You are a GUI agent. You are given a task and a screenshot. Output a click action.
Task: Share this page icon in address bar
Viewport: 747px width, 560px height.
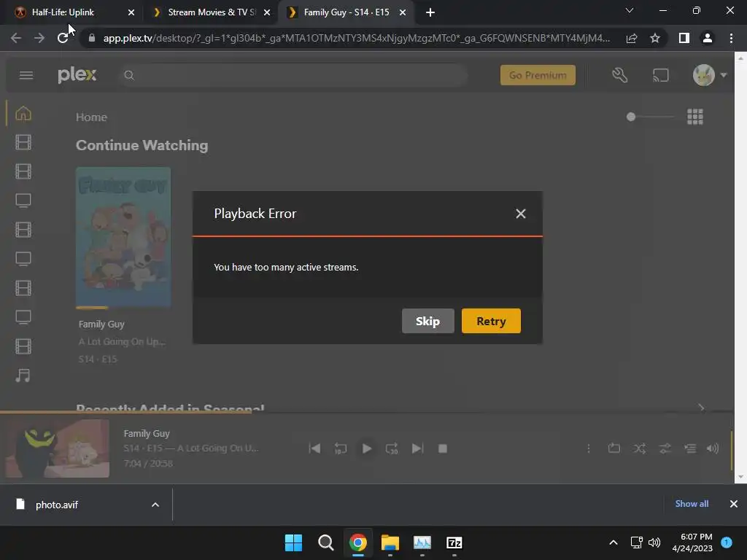pos(632,38)
